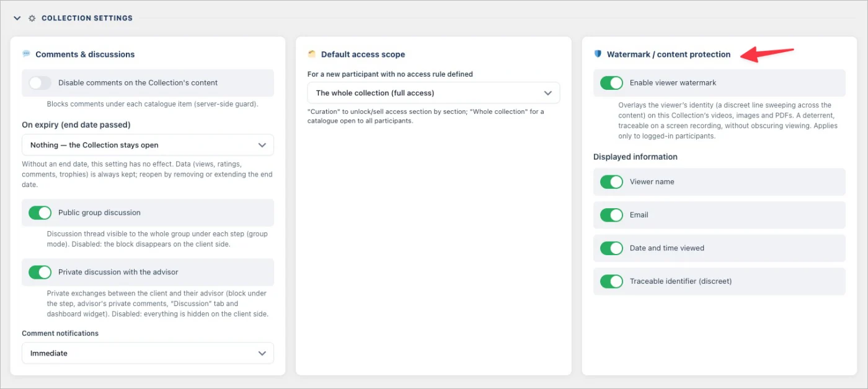Disable the Enable viewer watermark switch
The width and height of the screenshot is (868, 389).
(x=611, y=82)
